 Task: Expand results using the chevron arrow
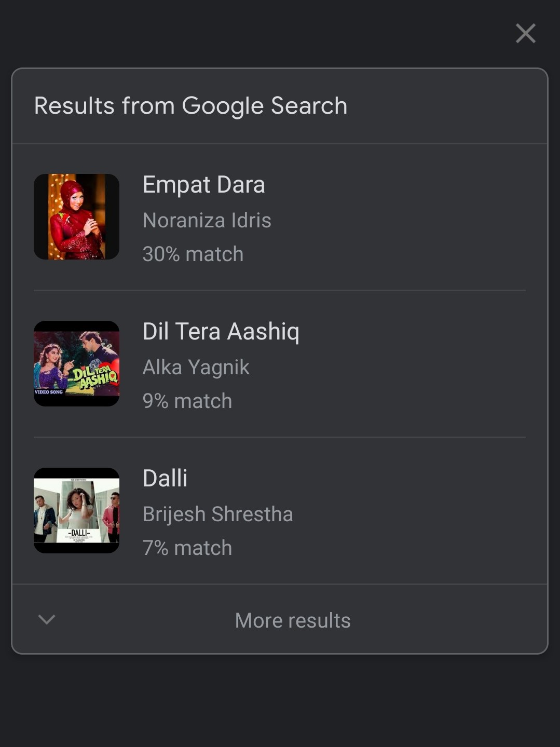[47, 619]
